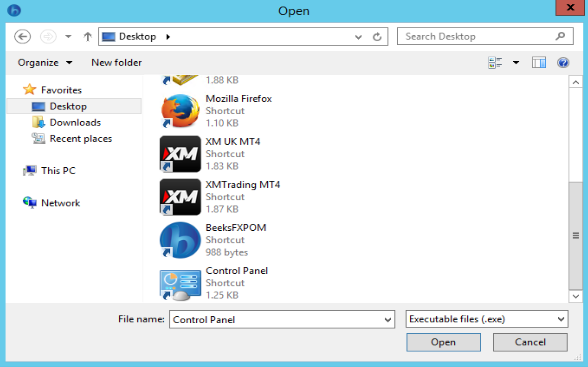Click the Downloads folder icon
This screenshot has width=588, height=367.
[x=38, y=123]
